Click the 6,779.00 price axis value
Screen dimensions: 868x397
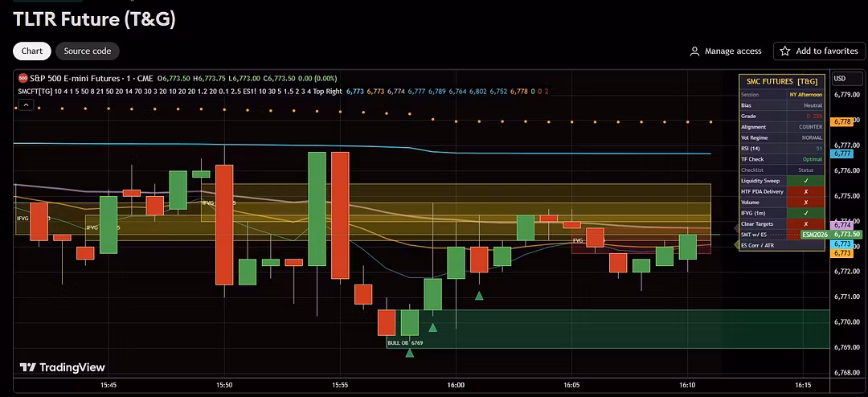coord(847,95)
